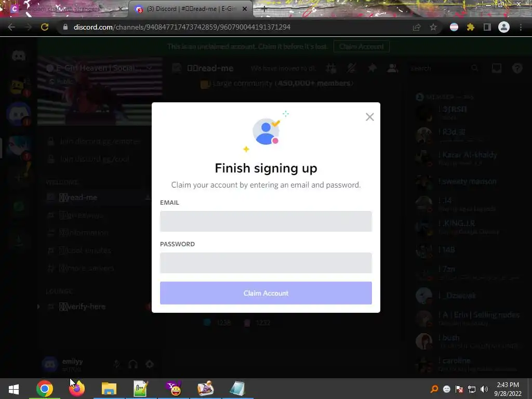The image size is (532, 399).
Task: Click the PASSWORD input field
Action: coord(266,262)
